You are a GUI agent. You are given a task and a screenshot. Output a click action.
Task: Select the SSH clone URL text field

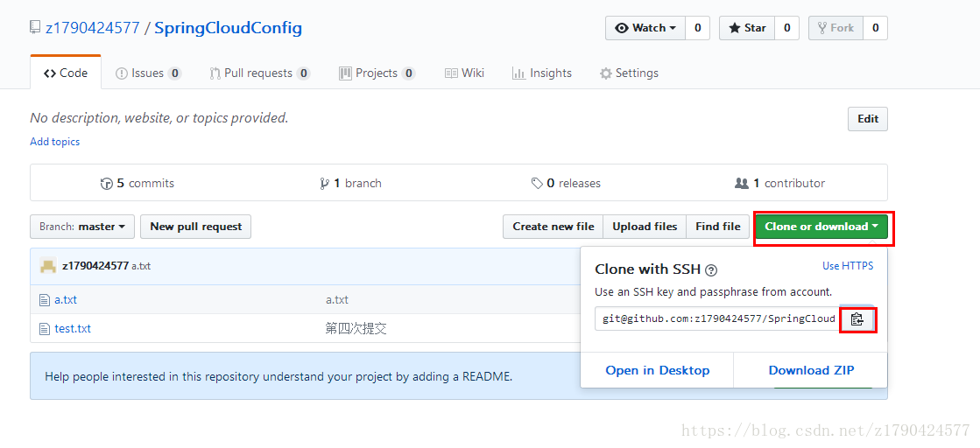click(717, 319)
